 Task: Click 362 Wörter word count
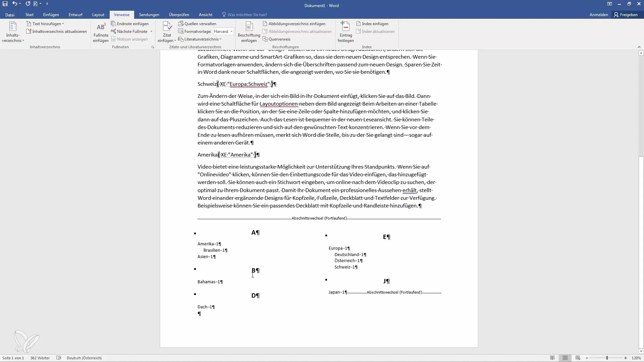click(x=40, y=358)
